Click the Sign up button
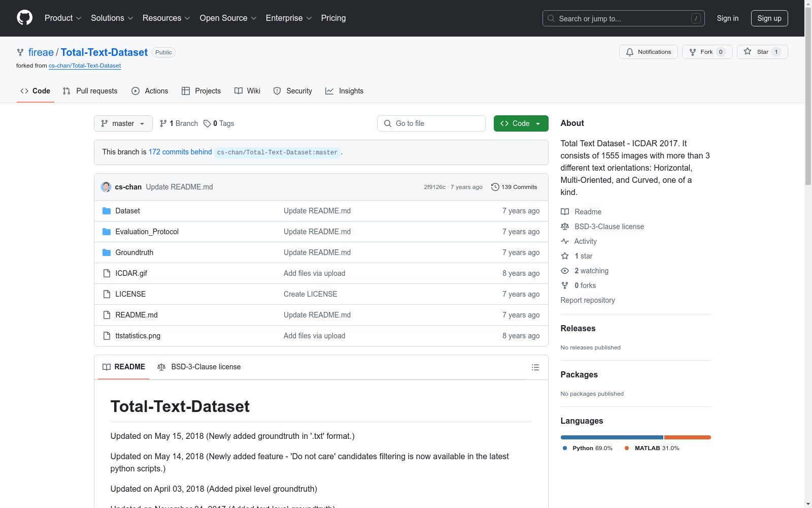 (769, 18)
